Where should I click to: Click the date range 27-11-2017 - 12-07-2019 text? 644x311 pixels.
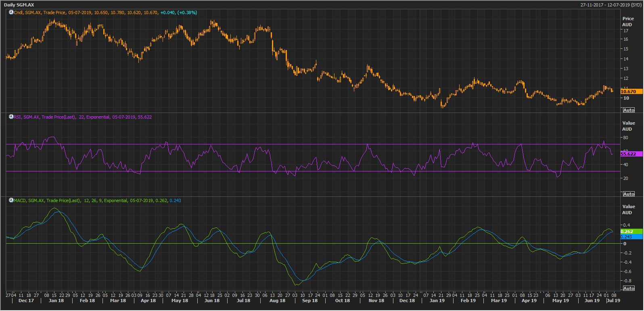point(611,5)
